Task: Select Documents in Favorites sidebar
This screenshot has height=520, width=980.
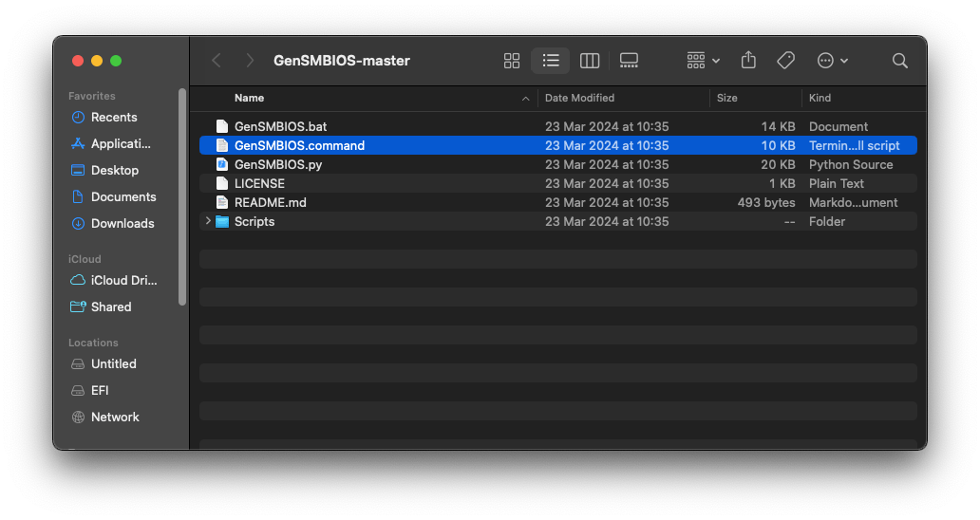Action: tap(122, 196)
